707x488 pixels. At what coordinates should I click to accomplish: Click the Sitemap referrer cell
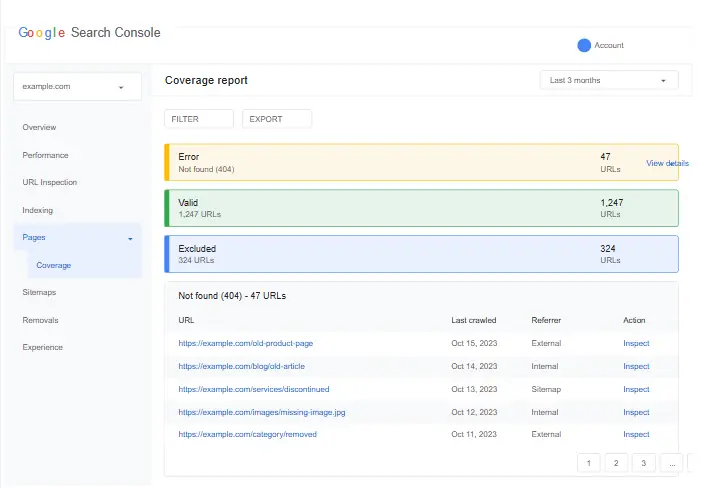coord(546,389)
